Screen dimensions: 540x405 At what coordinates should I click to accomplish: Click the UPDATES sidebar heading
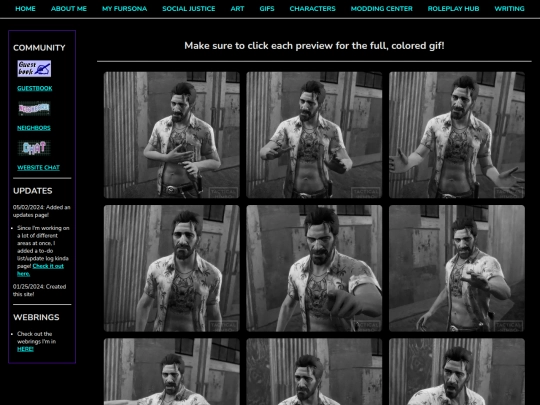pos(33,191)
